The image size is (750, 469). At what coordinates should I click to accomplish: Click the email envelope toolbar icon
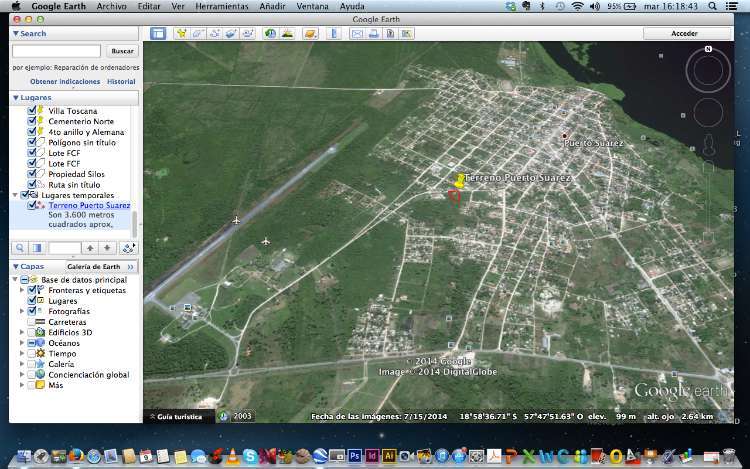[x=357, y=33]
